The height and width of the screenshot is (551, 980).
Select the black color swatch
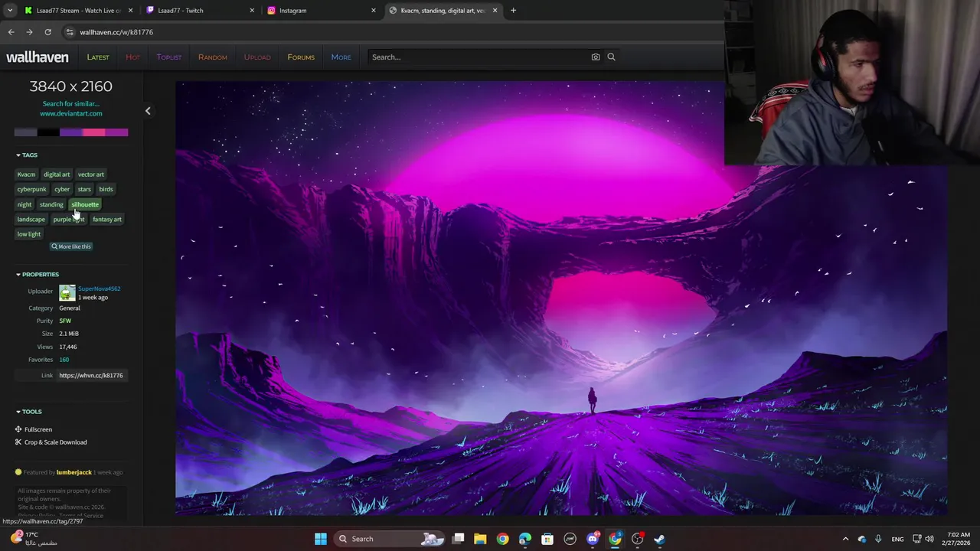pyautogui.click(x=48, y=132)
